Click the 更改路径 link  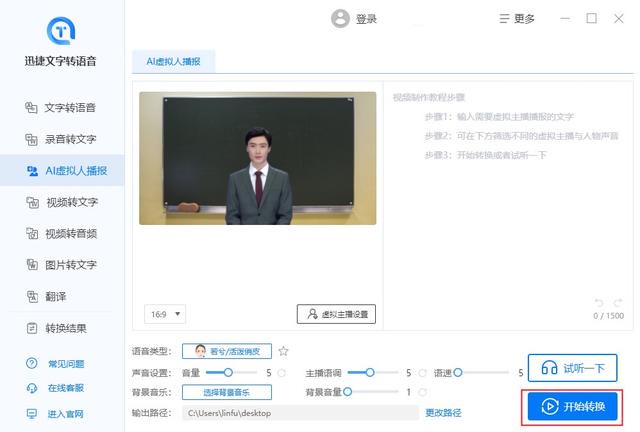(x=443, y=413)
